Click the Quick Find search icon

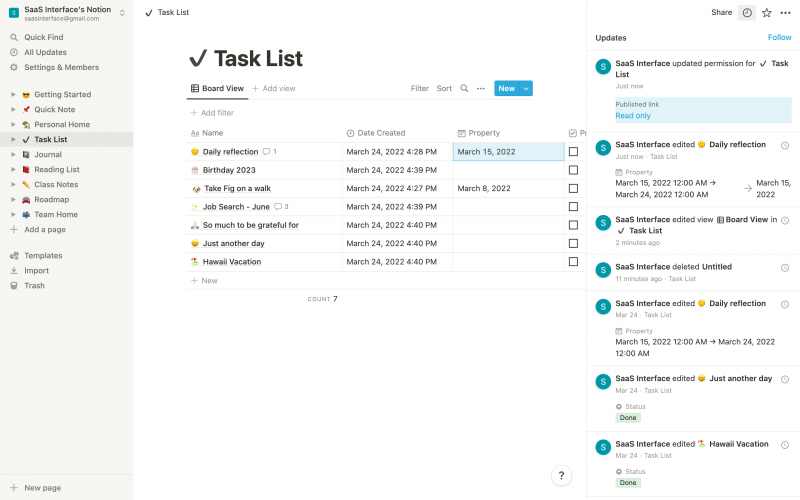14,37
